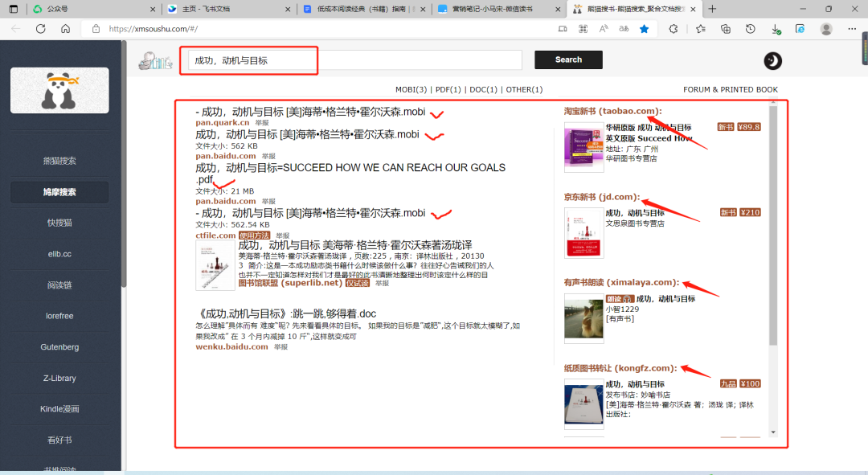Click the grid QR icon in address bar
This screenshot has height=475, width=868.
583,29
